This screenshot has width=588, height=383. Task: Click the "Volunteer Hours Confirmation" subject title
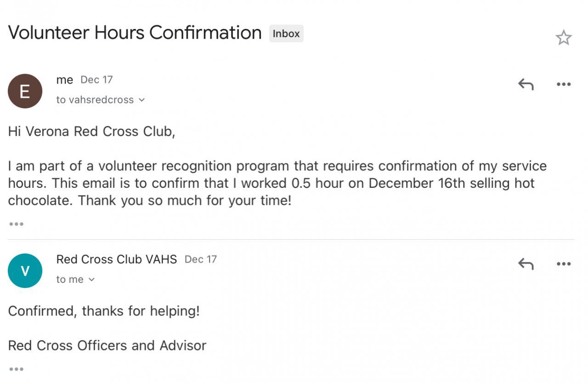pyautogui.click(x=135, y=33)
